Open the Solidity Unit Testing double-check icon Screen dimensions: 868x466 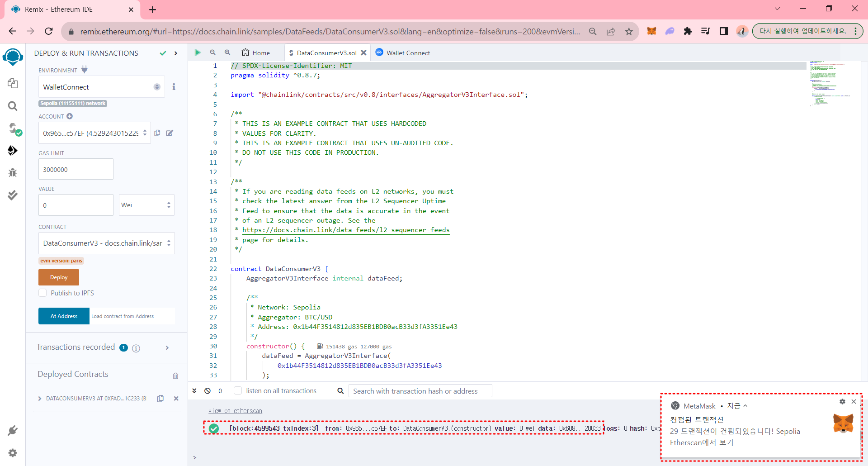13,195
